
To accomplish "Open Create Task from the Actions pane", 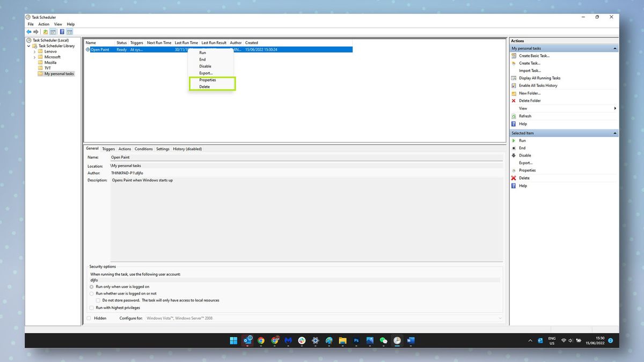I will (529, 63).
